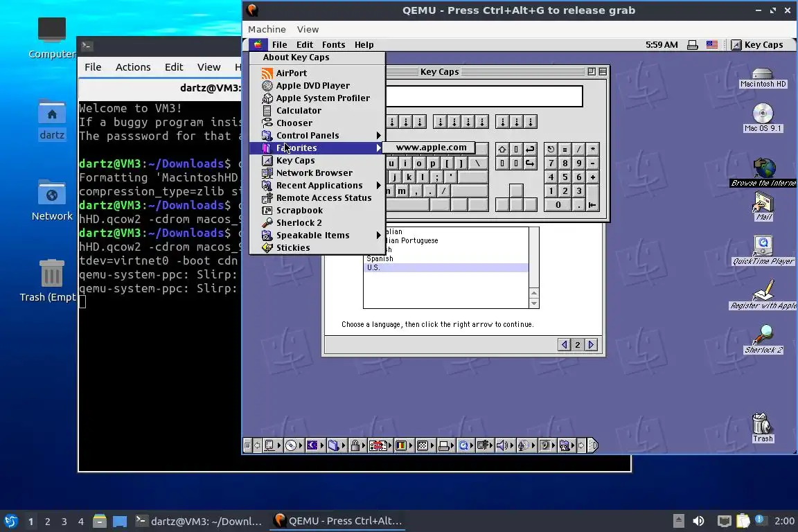Open Register with Apple desktop icon
This screenshot has width=798, height=532.
coord(763,295)
